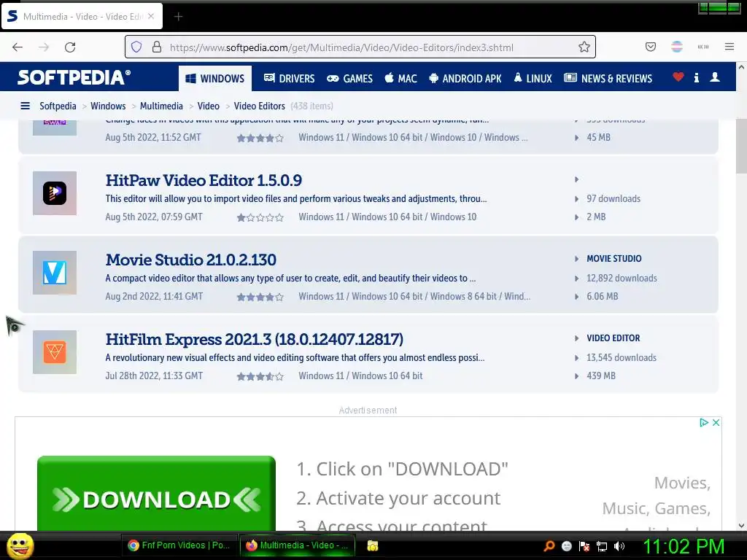Click "6.06 MB" size text

[602, 296]
